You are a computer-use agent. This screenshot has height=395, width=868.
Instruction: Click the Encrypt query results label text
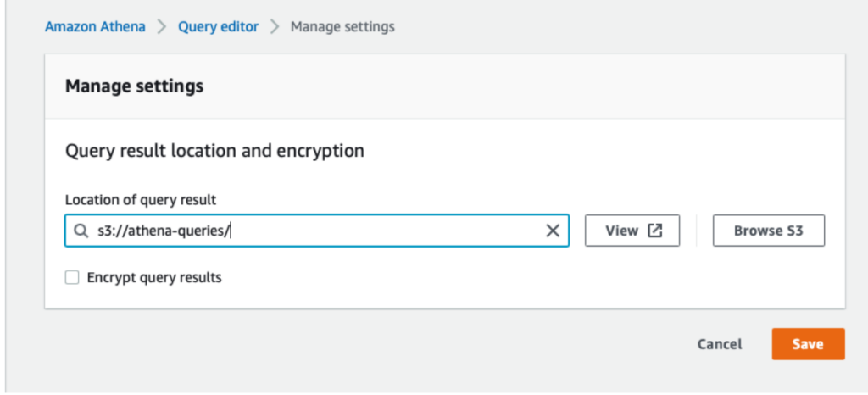[x=154, y=277]
